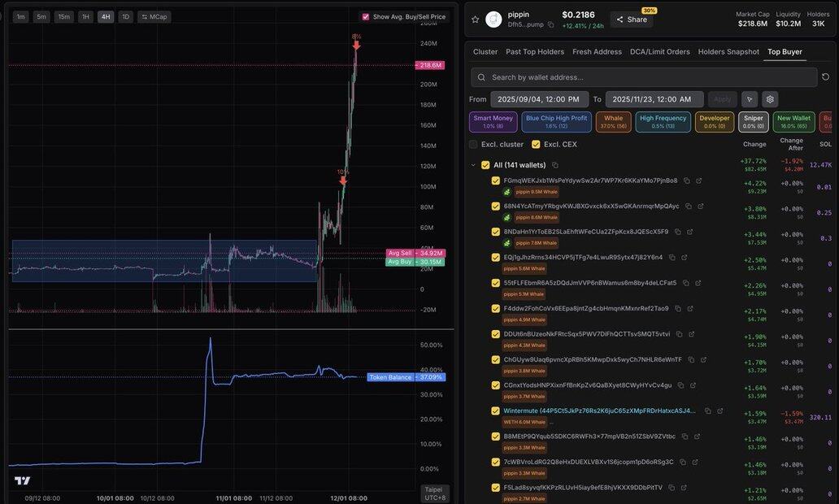Click the refresh icon beside wallet search
The image size is (839, 504).
(826, 77)
